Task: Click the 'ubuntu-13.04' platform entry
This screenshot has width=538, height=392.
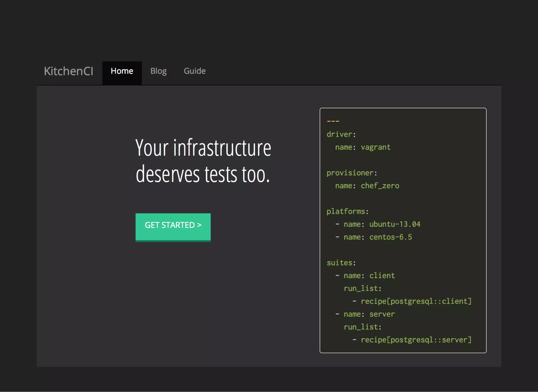Action: (x=395, y=224)
